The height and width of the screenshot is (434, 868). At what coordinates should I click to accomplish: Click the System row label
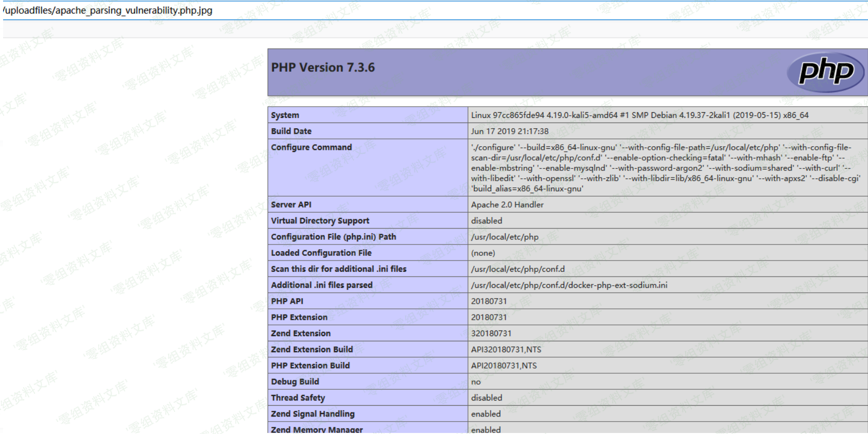pos(285,115)
